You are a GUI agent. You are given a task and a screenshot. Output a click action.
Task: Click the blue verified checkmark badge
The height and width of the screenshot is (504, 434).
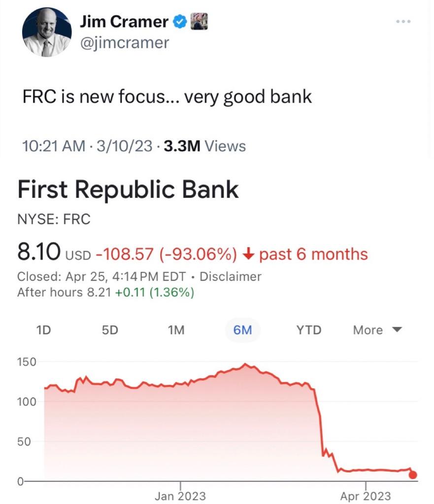coord(180,22)
